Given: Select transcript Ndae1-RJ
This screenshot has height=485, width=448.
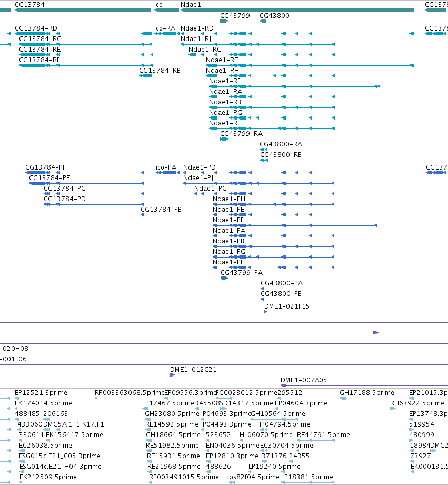Looking at the screenshot, I should pos(196,39).
